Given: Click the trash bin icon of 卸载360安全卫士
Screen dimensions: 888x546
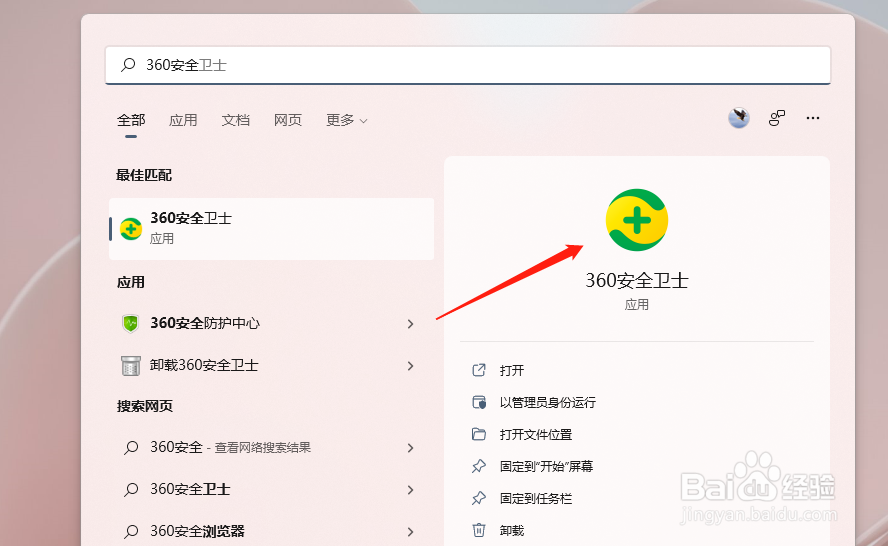Looking at the screenshot, I should (131, 365).
